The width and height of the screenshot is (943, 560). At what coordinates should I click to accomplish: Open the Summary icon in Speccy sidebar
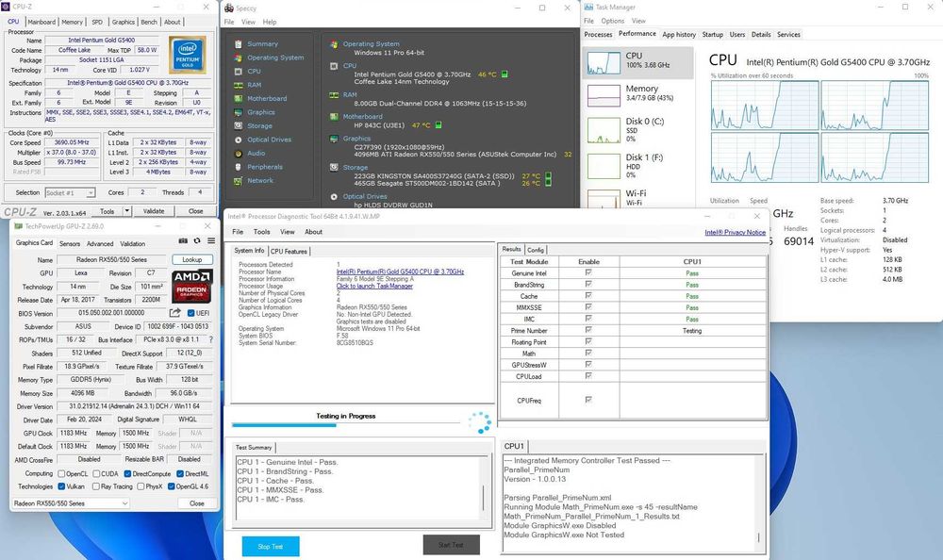239,44
